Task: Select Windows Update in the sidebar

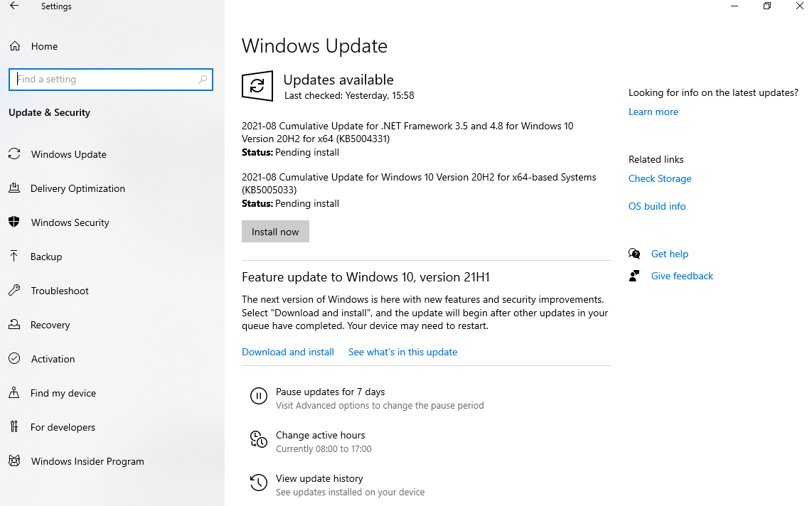Action: 68,154
